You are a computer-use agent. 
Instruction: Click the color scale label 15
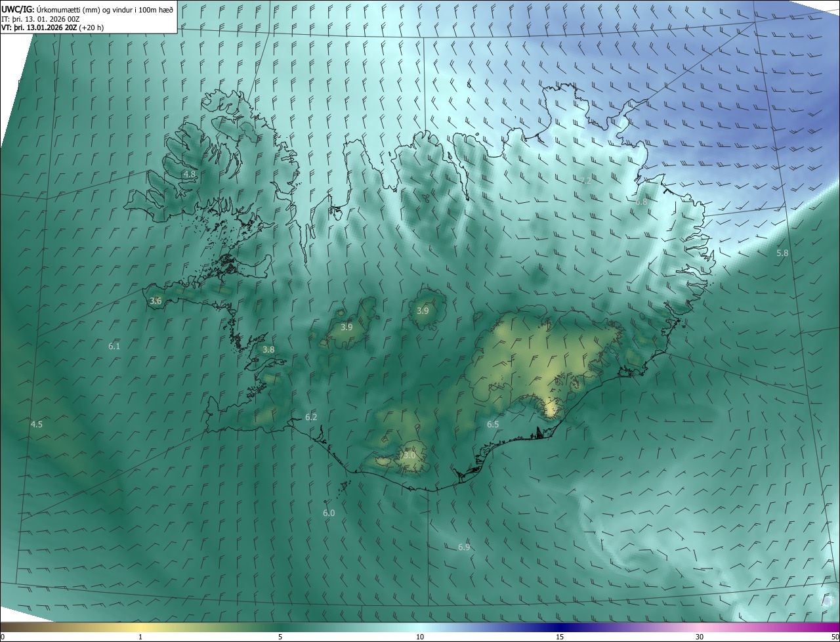click(x=560, y=637)
